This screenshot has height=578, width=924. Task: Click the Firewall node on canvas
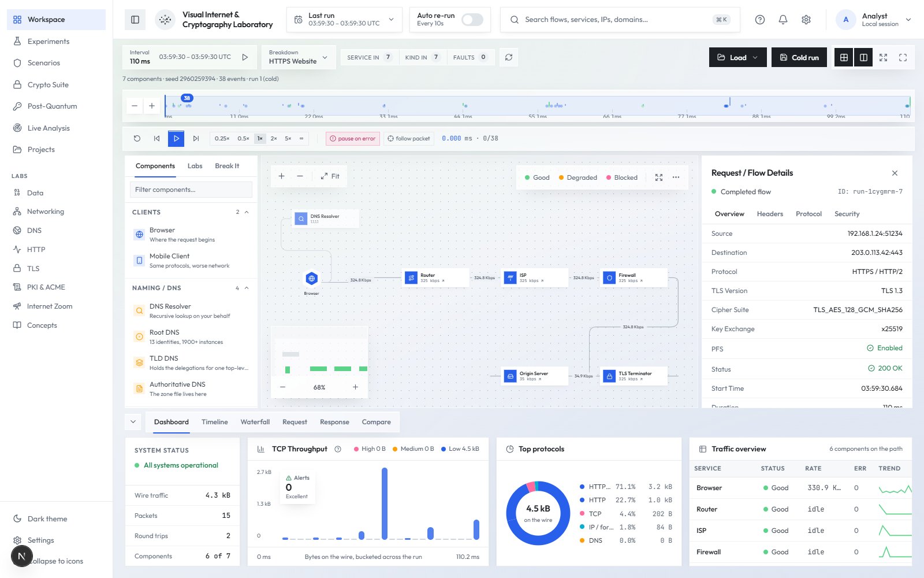pyautogui.click(x=635, y=278)
